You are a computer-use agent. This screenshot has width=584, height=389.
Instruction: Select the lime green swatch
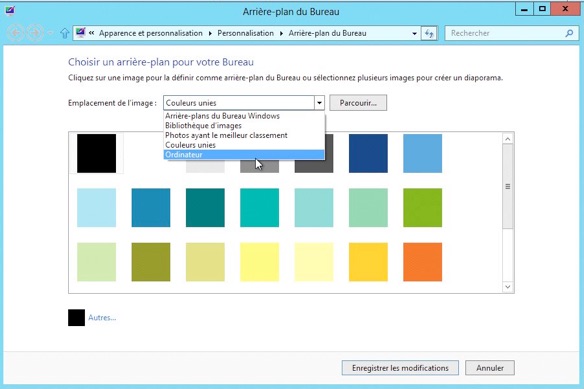pyautogui.click(x=423, y=208)
